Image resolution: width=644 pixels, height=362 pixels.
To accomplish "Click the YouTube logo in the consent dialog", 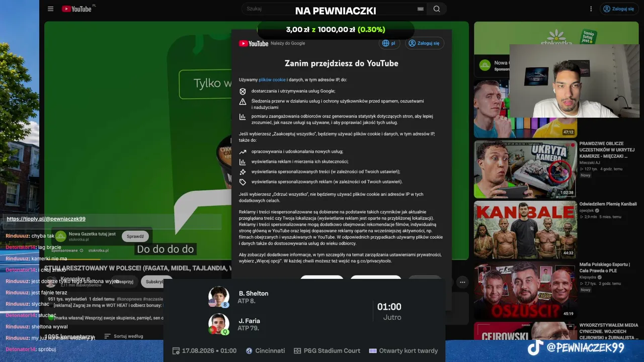I will click(x=254, y=43).
